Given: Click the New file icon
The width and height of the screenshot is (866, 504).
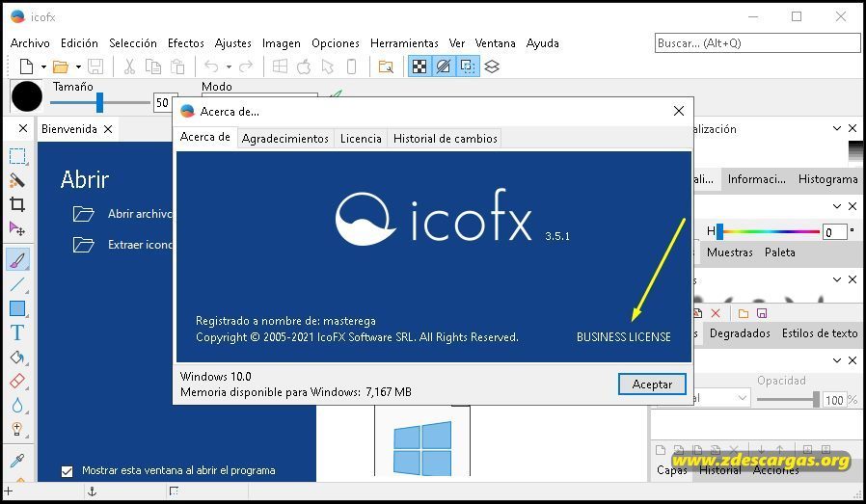Looking at the screenshot, I should pos(26,66).
